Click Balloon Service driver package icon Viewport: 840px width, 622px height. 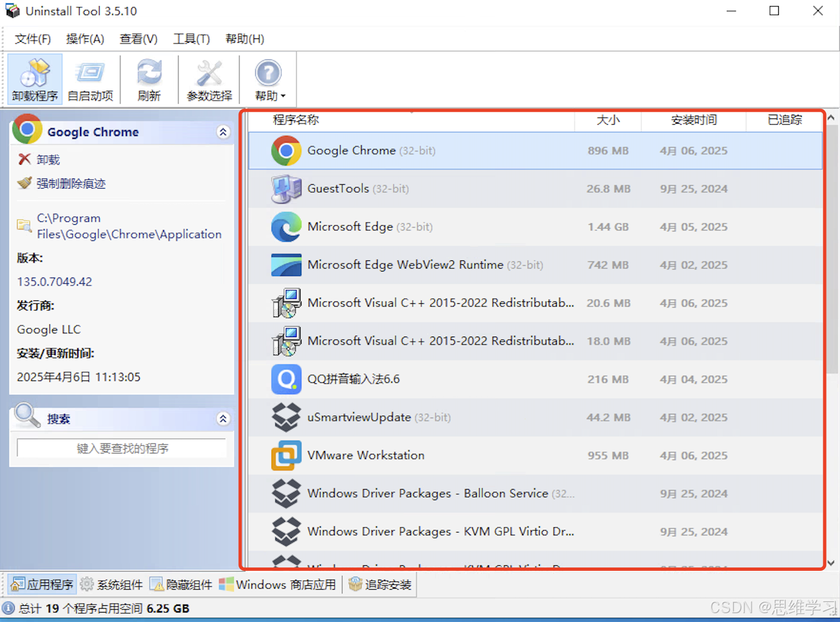(x=286, y=493)
